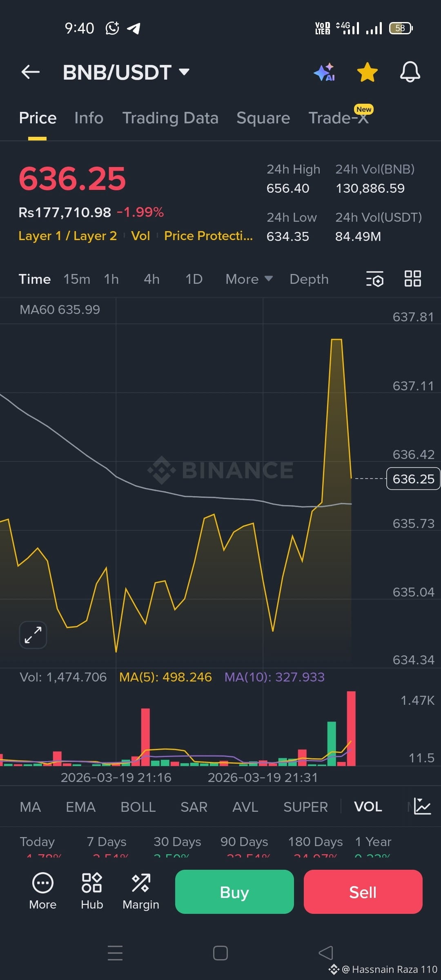Select the EMA indicator

click(x=80, y=807)
